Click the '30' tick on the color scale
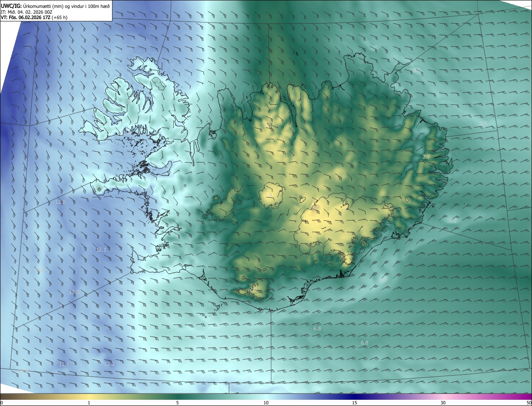The width and height of the screenshot is (532, 406). [443, 403]
